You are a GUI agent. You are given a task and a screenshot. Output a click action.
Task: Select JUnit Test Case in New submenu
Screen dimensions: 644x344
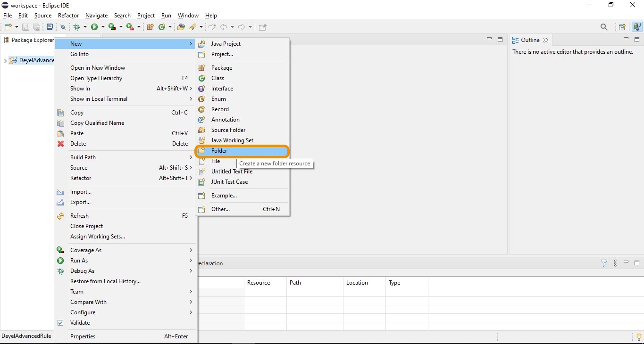(x=242, y=182)
